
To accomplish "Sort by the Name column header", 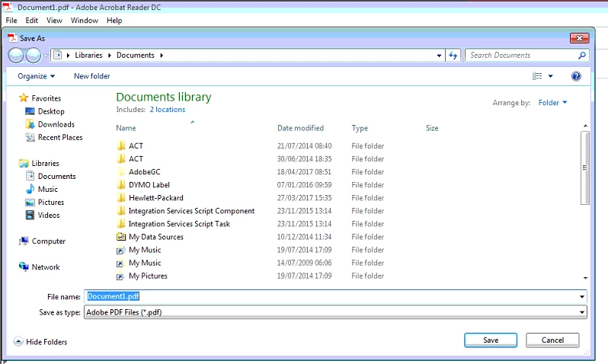I will pyautogui.click(x=126, y=128).
